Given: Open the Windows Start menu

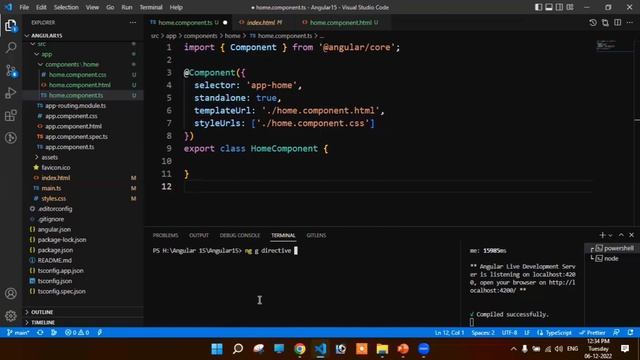Looking at the screenshot, I should (x=217, y=349).
